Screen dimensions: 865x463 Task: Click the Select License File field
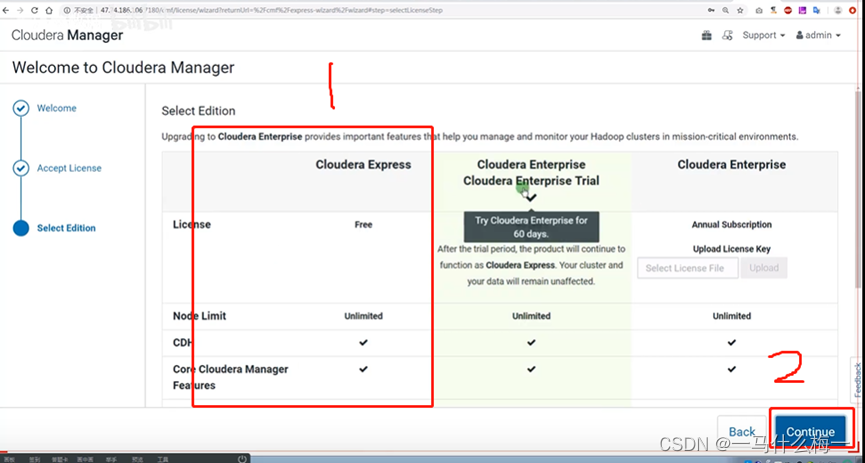point(687,268)
